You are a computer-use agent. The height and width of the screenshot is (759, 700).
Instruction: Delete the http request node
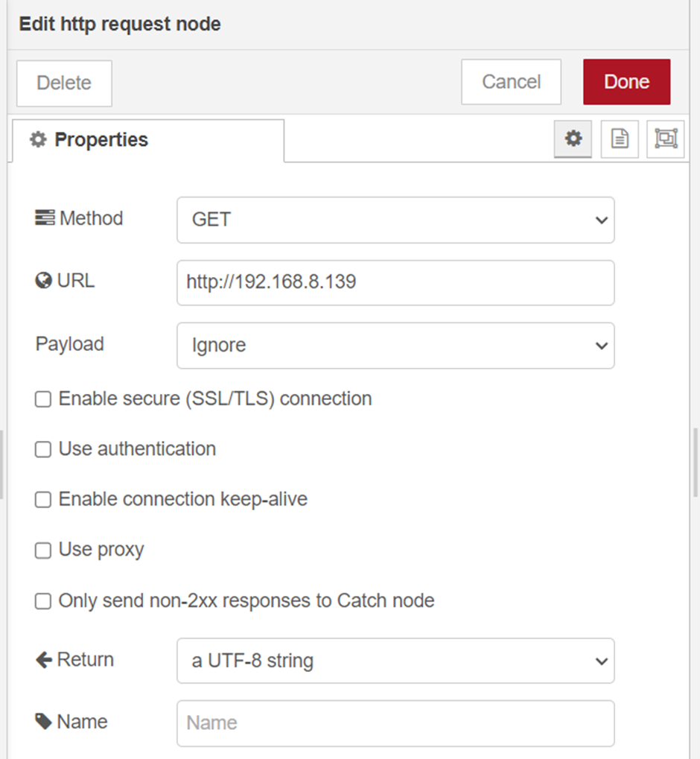pos(64,83)
